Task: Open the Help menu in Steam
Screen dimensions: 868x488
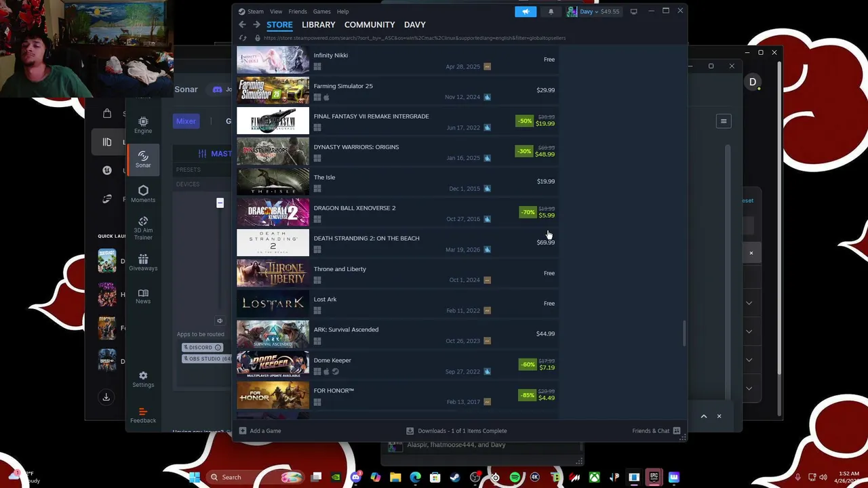Action: (x=343, y=12)
